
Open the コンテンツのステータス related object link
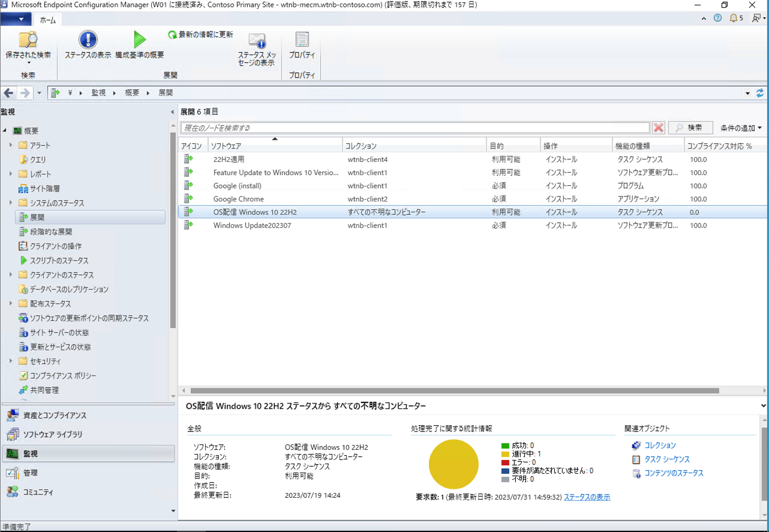tap(674, 473)
